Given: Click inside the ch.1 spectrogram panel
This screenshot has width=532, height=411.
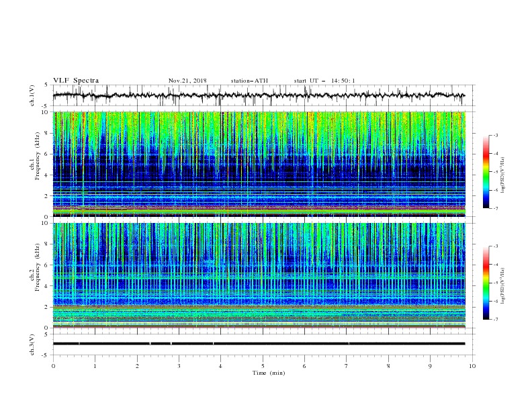Looking at the screenshot, I should pos(259,164).
